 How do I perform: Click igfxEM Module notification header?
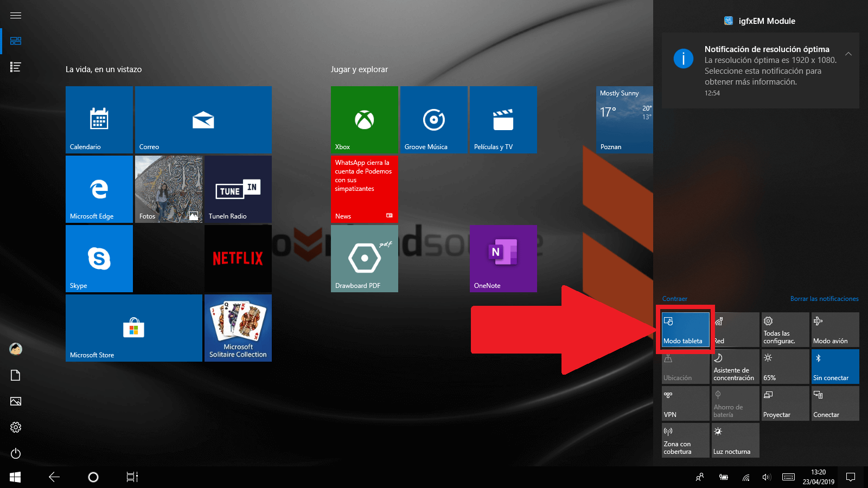coord(760,21)
